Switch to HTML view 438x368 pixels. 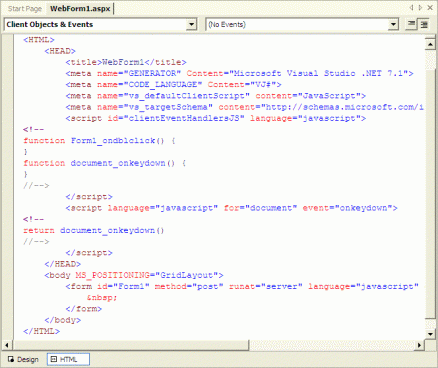(68, 359)
